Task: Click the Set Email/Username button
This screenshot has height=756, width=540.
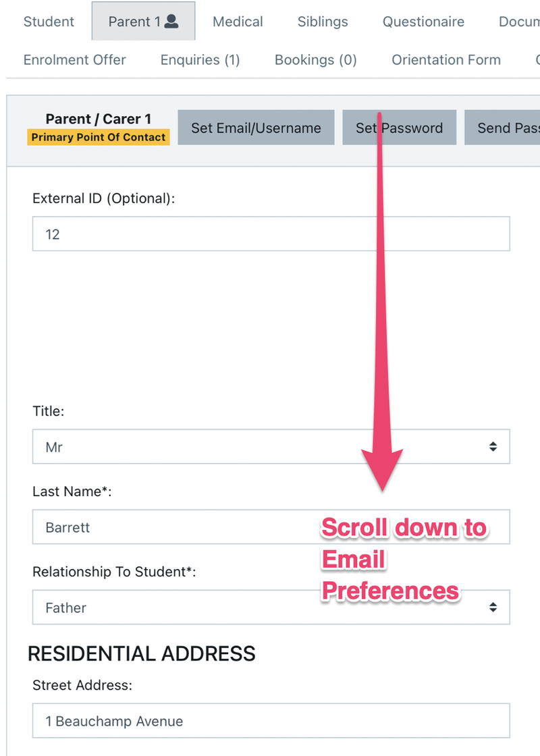Action: point(256,128)
